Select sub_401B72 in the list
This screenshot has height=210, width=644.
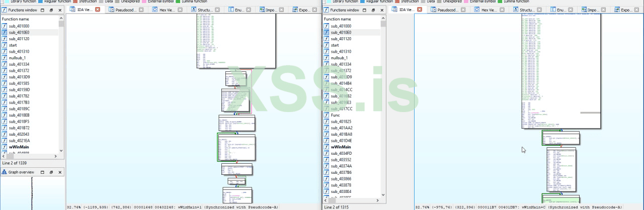[x=19, y=128]
